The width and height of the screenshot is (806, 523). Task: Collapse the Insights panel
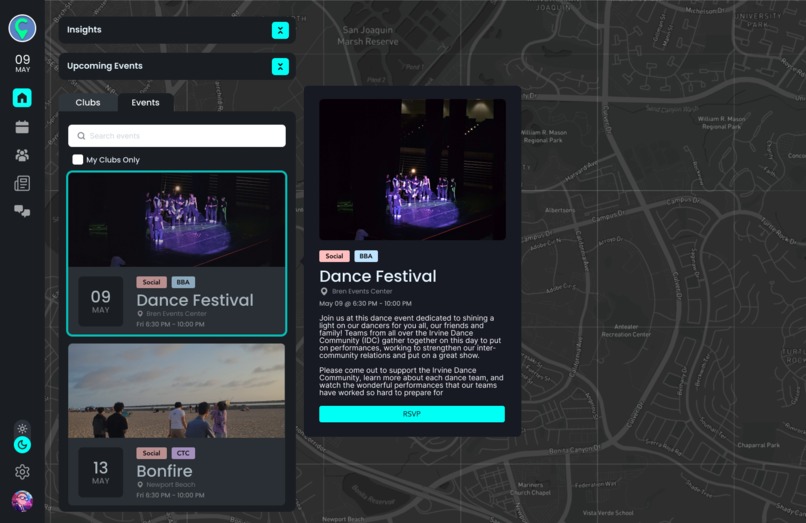(280, 30)
